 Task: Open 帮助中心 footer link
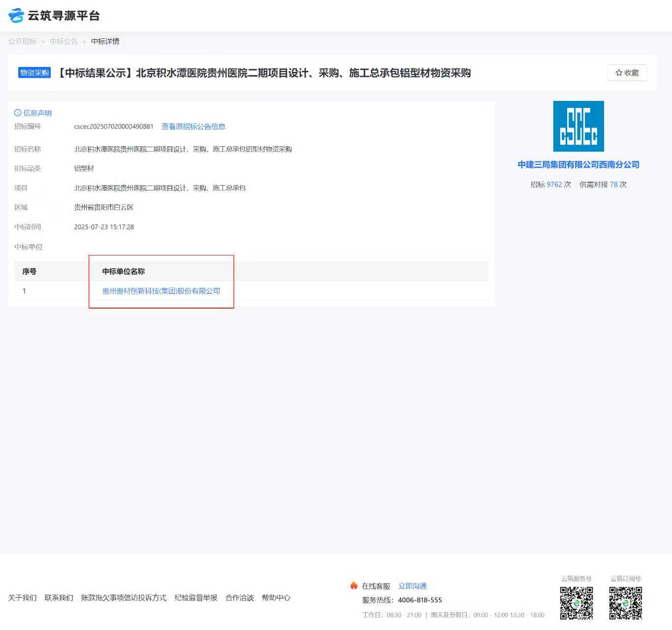[x=276, y=598]
